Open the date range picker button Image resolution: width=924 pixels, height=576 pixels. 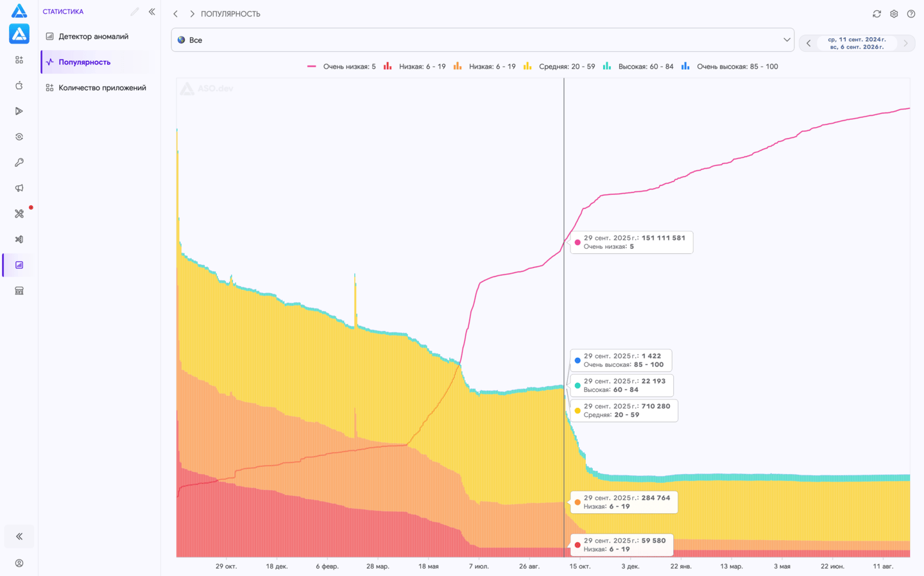(857, 44)
